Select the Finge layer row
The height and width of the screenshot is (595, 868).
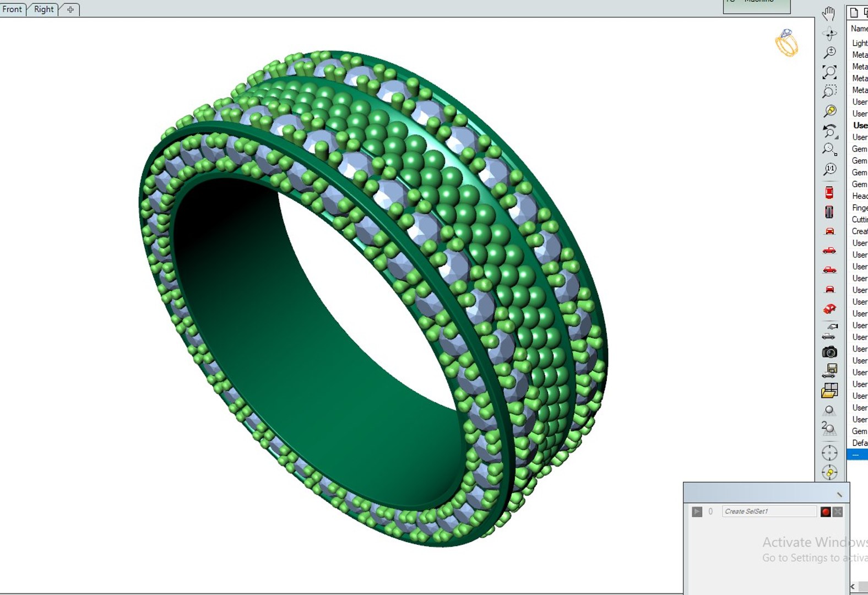(859, 208)
